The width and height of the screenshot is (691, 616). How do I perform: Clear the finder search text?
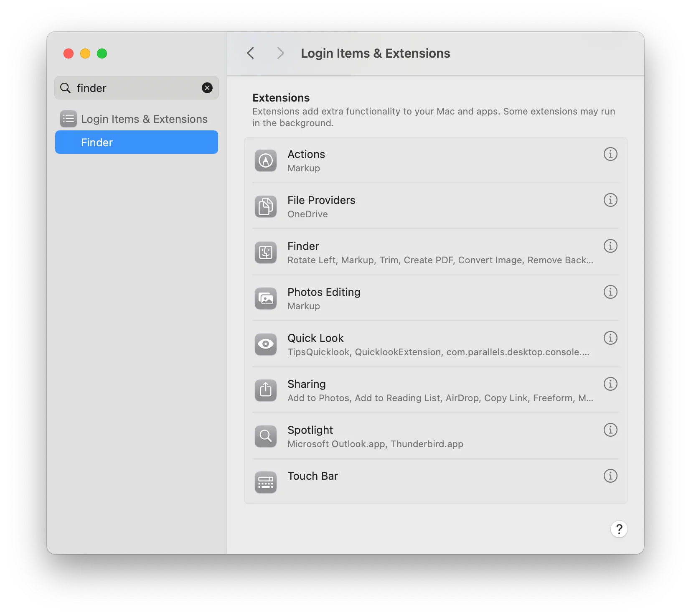207,88
